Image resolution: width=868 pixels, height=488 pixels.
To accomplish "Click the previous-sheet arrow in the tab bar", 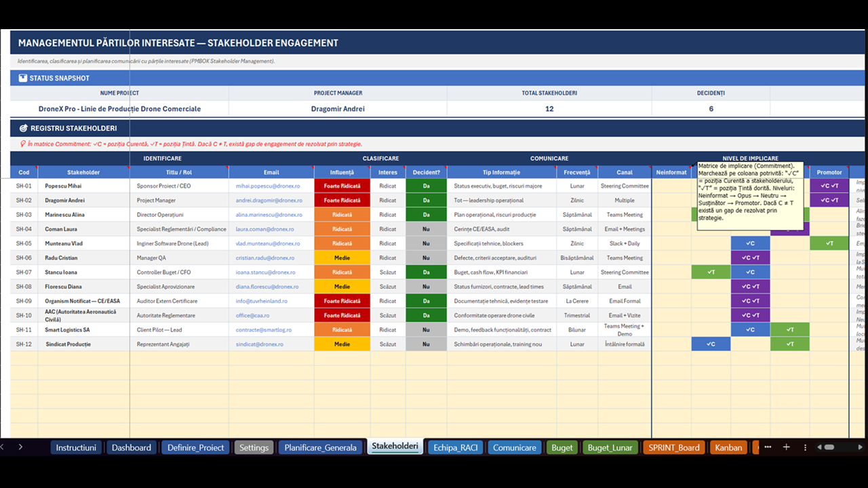I will (x=3, y=447).
